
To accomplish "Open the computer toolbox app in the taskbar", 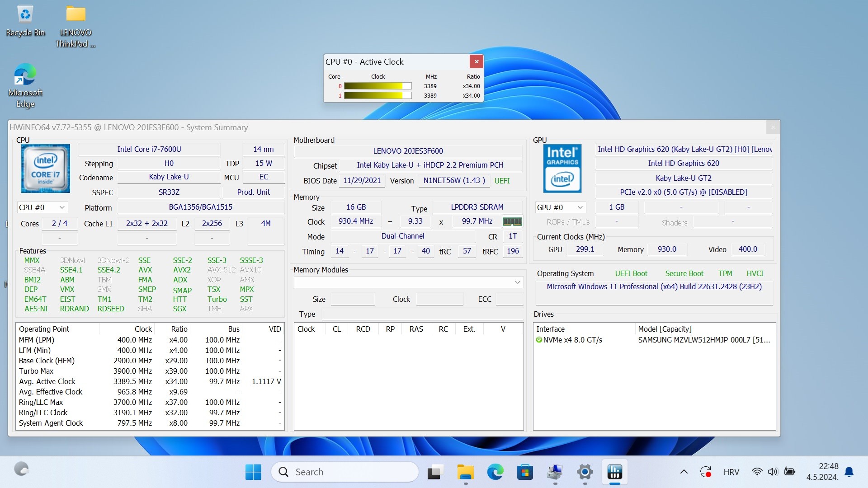I will click(555, 472).
